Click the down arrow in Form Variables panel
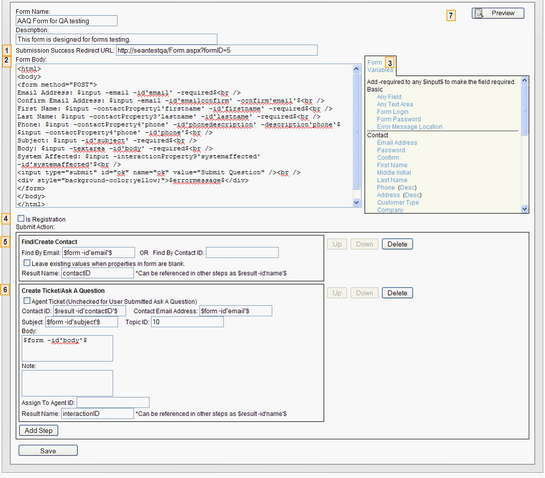Screen dimensions: 545x478 (x=524, y=209)
